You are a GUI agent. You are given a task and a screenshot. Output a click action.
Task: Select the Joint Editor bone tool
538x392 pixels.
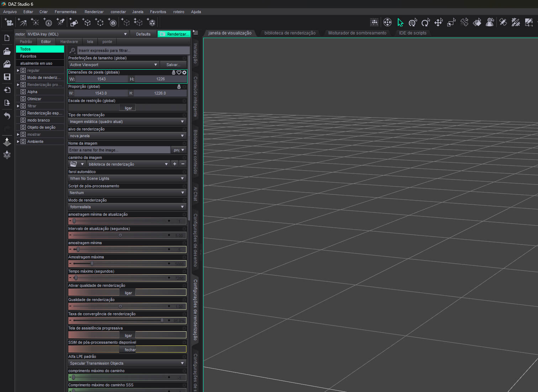tap(464, 22)
